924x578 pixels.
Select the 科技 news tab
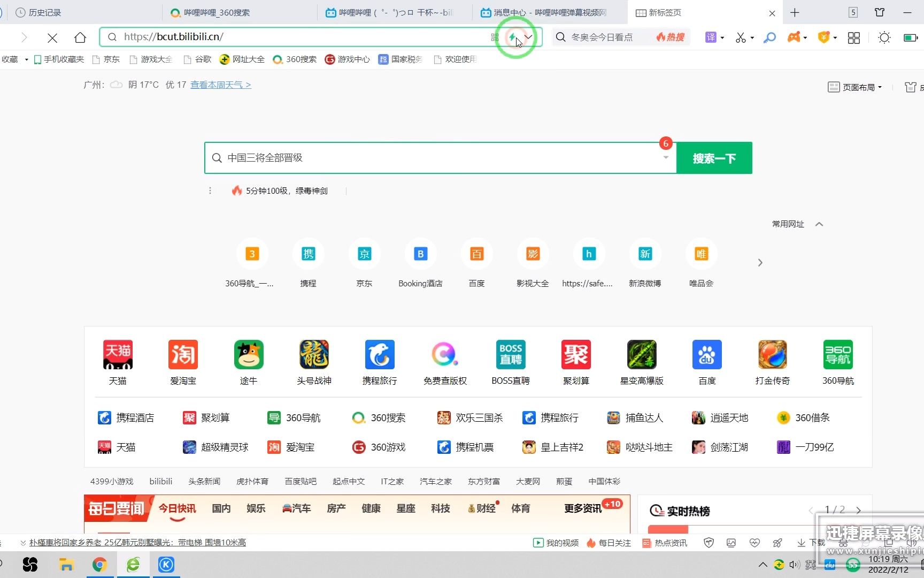click(x=441, y=508)
